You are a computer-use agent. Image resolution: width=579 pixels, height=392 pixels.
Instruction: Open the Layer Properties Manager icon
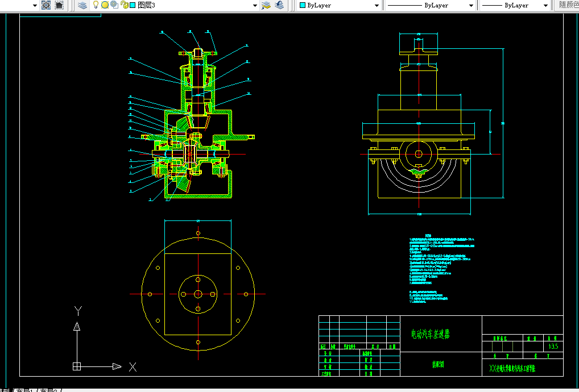click(x=82, y=5)
